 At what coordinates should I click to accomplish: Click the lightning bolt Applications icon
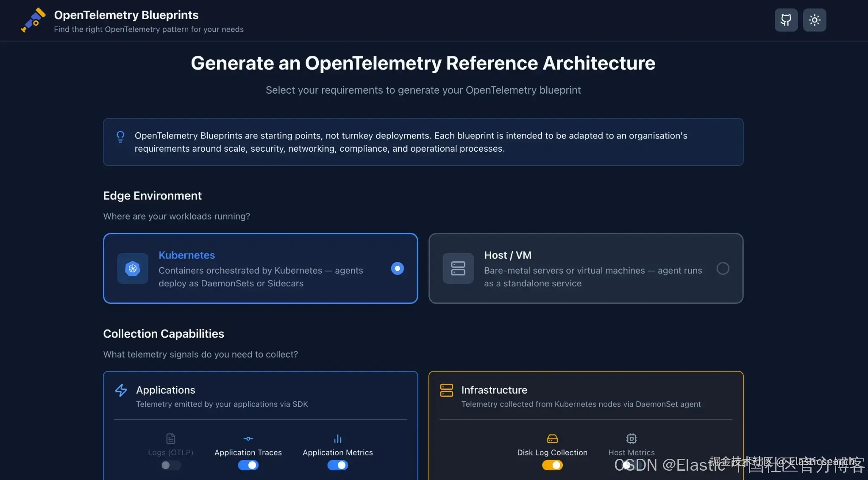coord(121,390)
